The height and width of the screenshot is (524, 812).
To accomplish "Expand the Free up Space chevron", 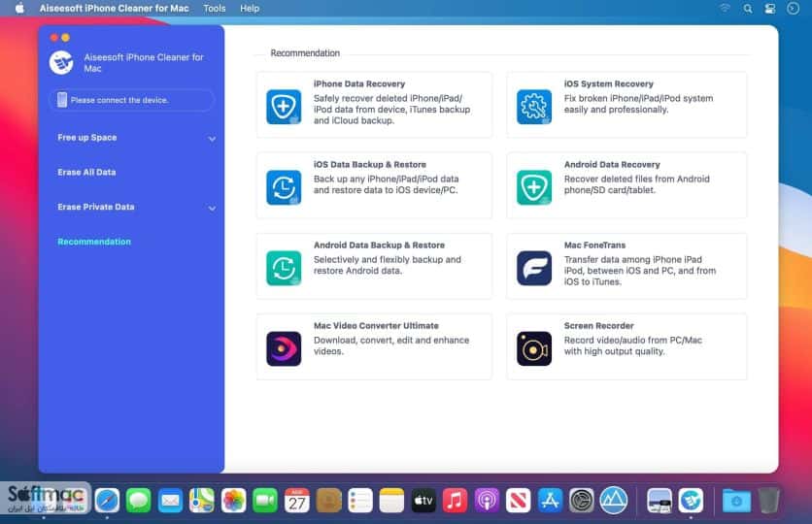I will [212, 139].
